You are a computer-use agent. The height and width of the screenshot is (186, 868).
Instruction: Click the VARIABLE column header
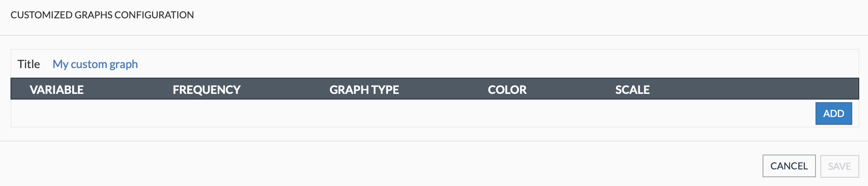(56, 90)
